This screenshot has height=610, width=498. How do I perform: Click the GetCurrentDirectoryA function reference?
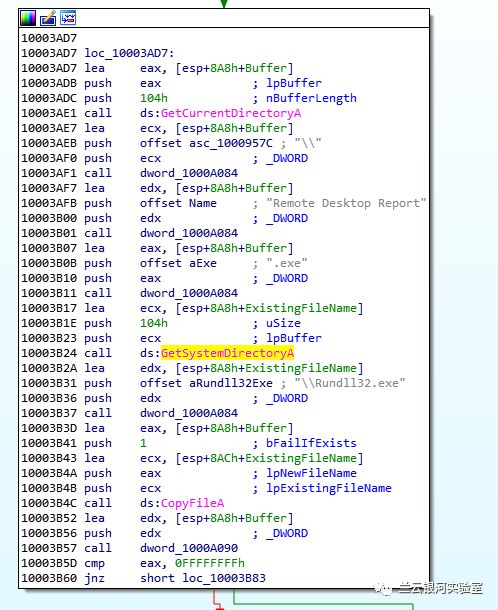pyautogui.click(x=231, y=113)
